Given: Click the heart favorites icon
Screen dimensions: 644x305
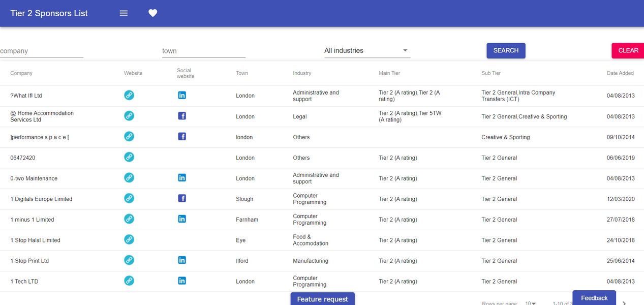Looking at the screenshot, I should (152, 13).
